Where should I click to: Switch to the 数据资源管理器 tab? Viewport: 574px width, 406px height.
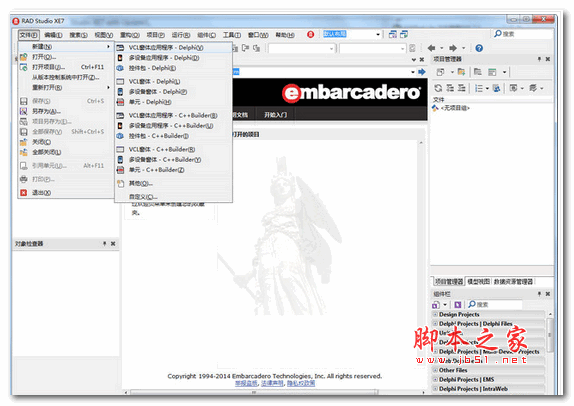513,282
